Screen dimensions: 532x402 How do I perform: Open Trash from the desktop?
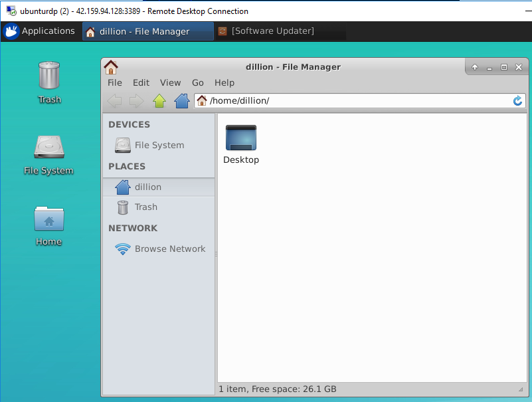tap(48, 73)
